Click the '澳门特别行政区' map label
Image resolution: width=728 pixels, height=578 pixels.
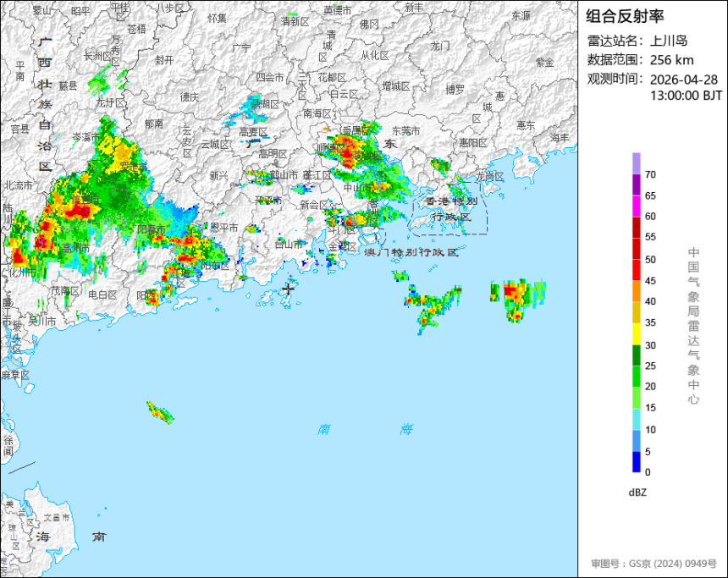point(411,252)
